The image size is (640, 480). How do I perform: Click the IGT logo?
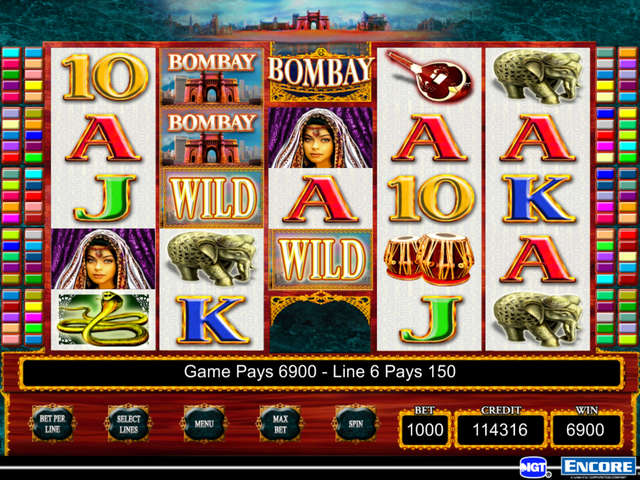(534, 467)
